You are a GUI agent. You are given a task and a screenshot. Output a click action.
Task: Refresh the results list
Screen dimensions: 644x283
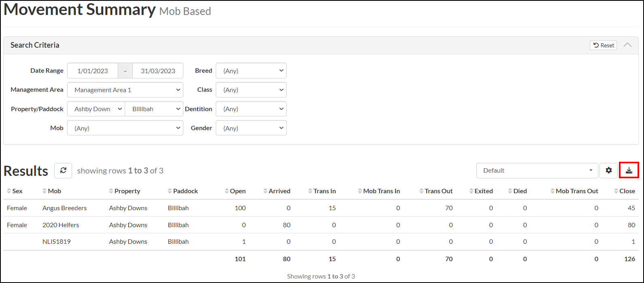coord(63,171)
